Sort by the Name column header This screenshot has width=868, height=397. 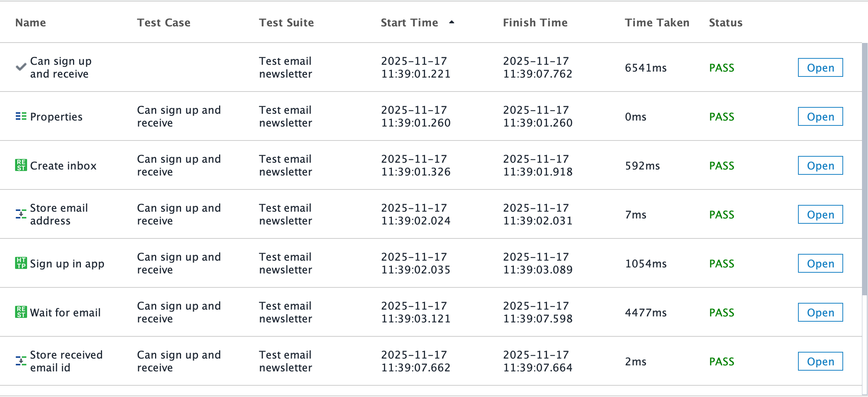[x=30, y=23]
